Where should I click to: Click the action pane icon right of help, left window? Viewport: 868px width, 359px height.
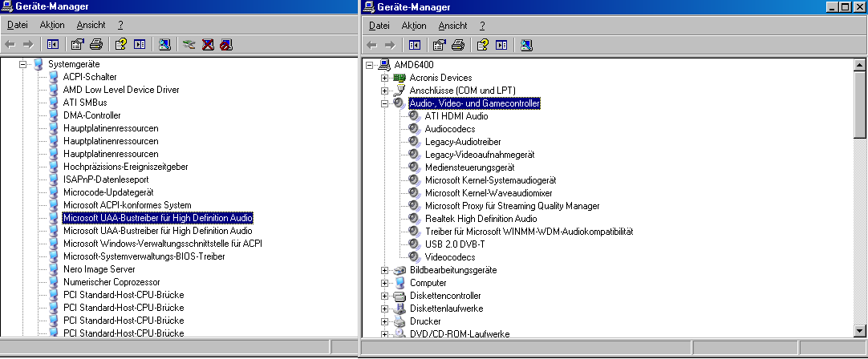[x=140, y=44]
